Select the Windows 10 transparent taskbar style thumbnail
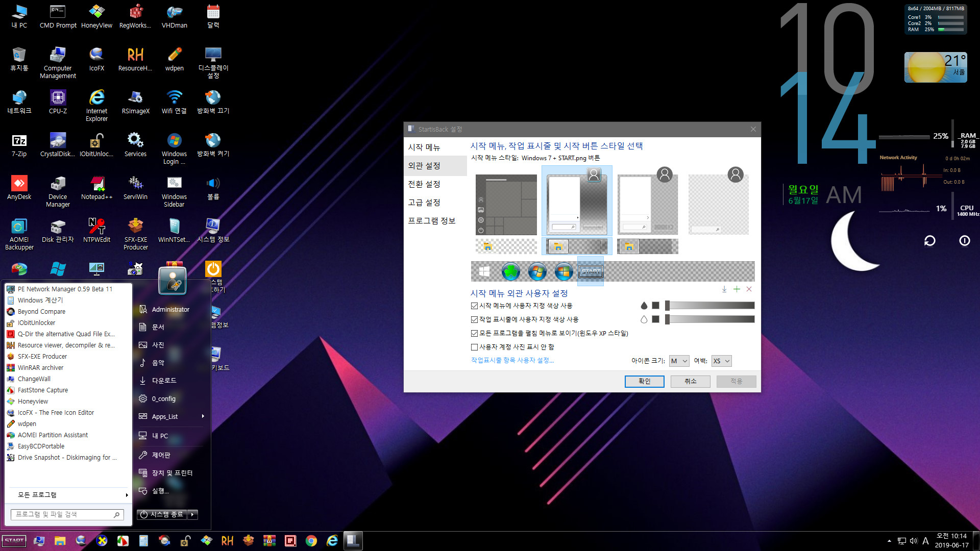Screen dimensions: 980x551 click(x=506, y=246)
